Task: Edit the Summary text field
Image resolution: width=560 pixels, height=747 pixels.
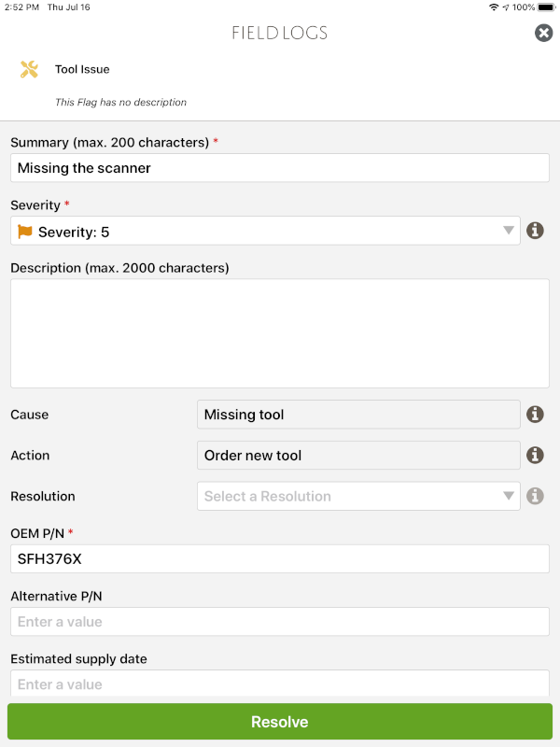Action: click(279, 168)
